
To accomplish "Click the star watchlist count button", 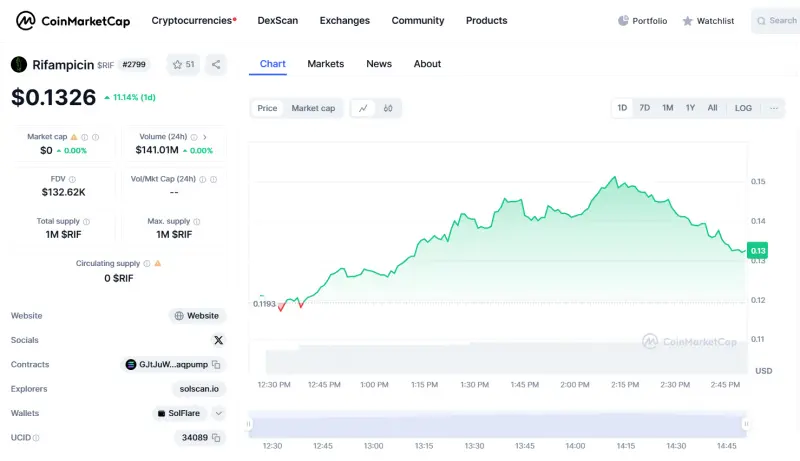I will tap(183, 64).
